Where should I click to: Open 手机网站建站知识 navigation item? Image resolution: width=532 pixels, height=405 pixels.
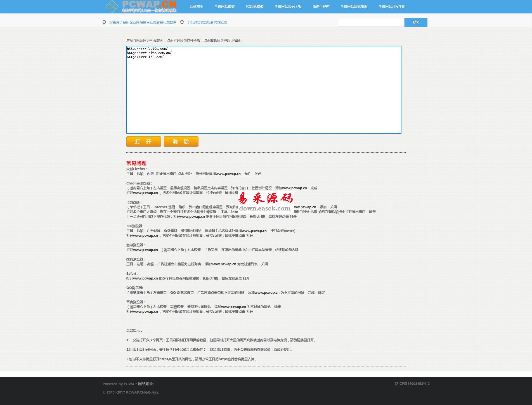click(354, 7)
